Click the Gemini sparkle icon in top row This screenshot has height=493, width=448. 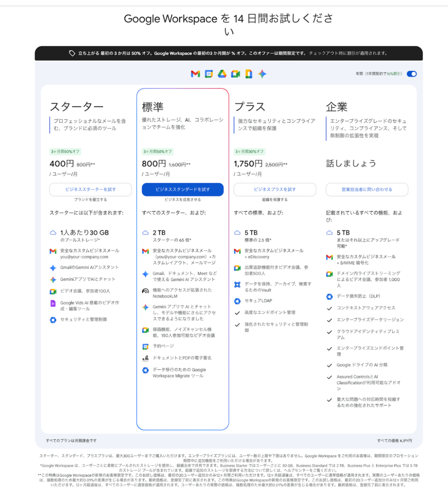pos(262,74)
